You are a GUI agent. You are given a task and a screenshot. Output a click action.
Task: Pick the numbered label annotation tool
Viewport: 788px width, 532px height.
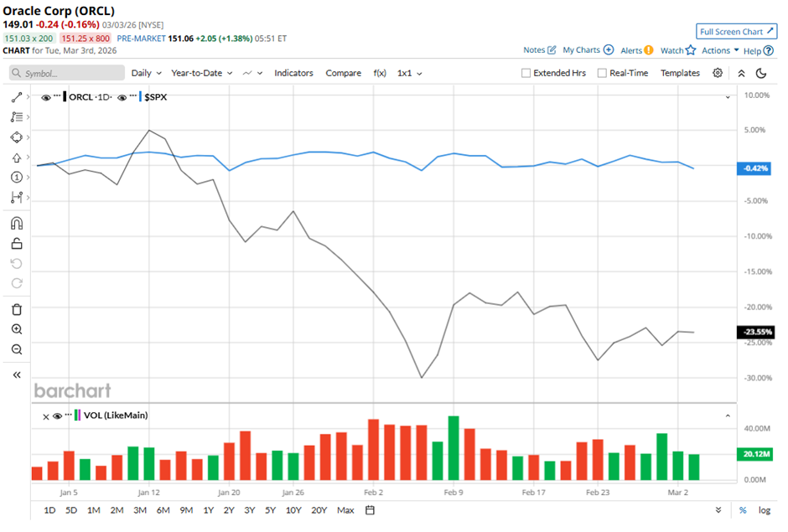coord(17,177)
